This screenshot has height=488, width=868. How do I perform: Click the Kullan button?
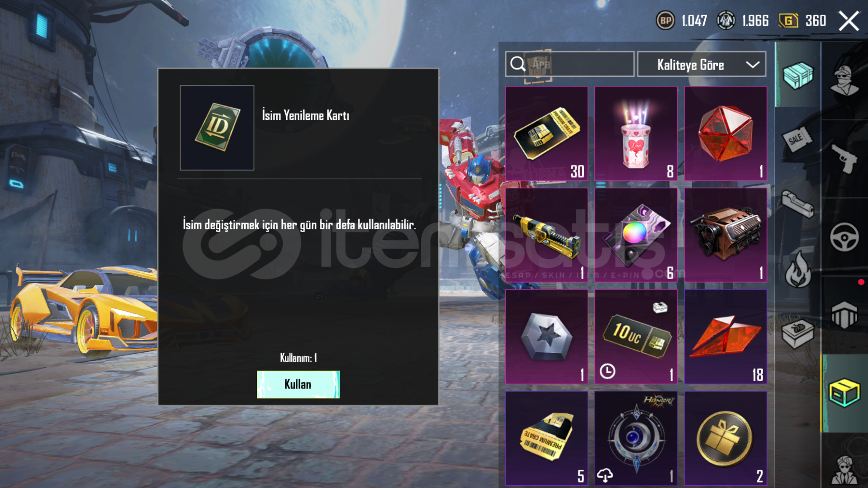click(x=298, y=384)
